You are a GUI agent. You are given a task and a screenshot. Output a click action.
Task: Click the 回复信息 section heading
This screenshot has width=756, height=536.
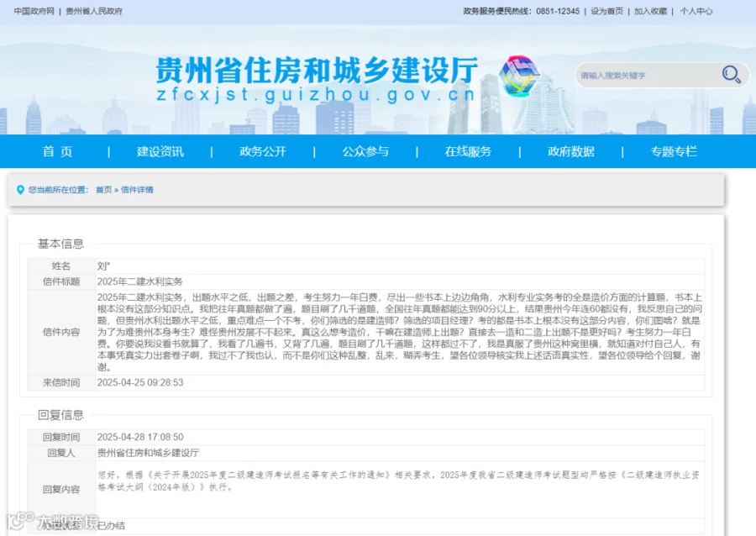tap(60, 415)
